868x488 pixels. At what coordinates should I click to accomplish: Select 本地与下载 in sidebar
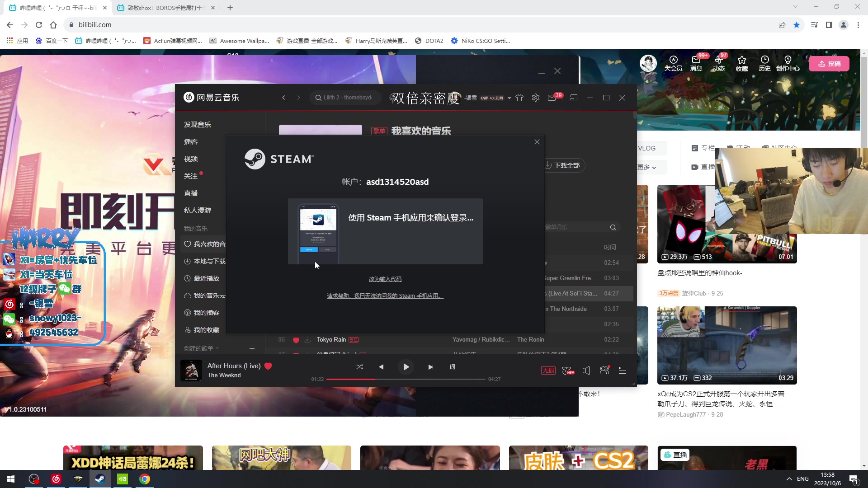click(205, 261)
